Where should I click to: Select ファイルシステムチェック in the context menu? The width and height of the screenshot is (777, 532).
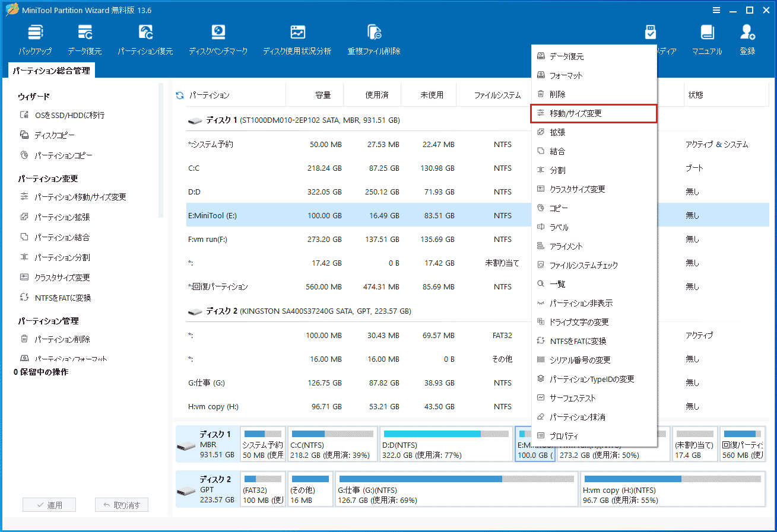594,265
